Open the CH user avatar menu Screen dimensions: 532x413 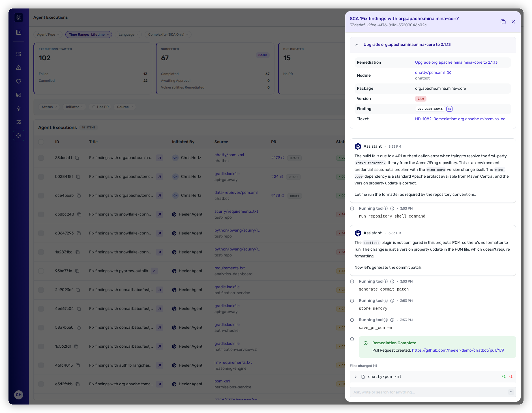coord(19,395)
